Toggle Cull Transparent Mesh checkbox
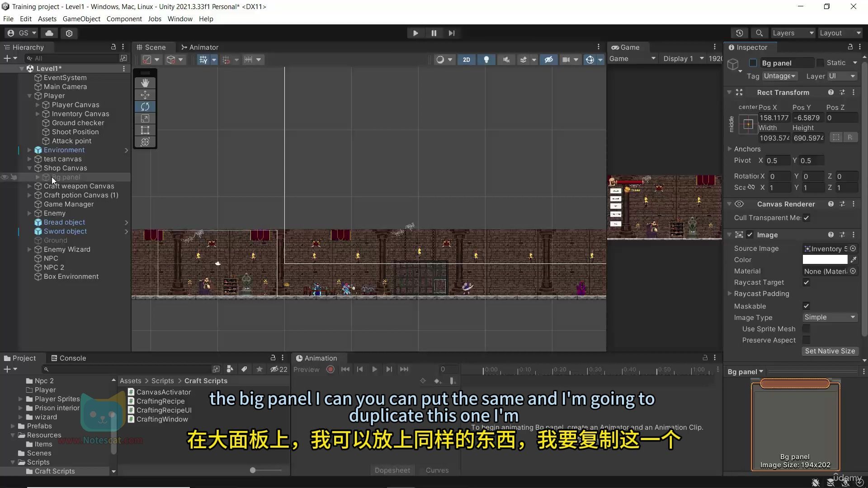This screenshot has width=868, height=488. tap(806, 218)
